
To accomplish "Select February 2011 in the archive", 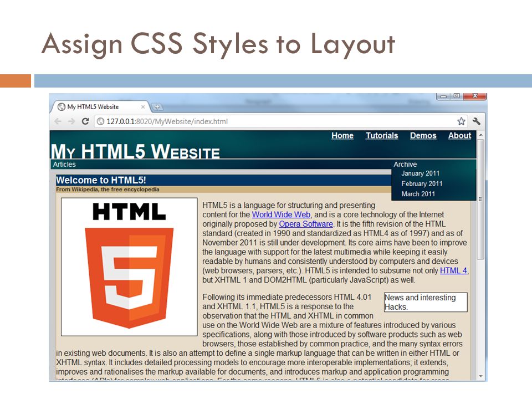I will click(x=422, y=183).
